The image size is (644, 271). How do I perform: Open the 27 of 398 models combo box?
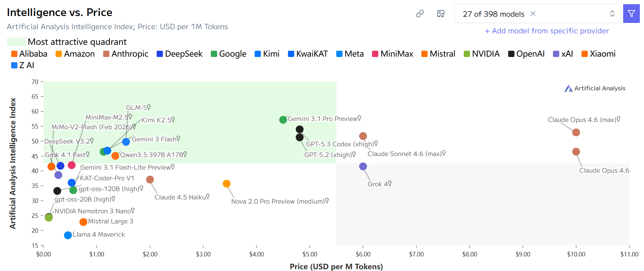click(493, 14)
